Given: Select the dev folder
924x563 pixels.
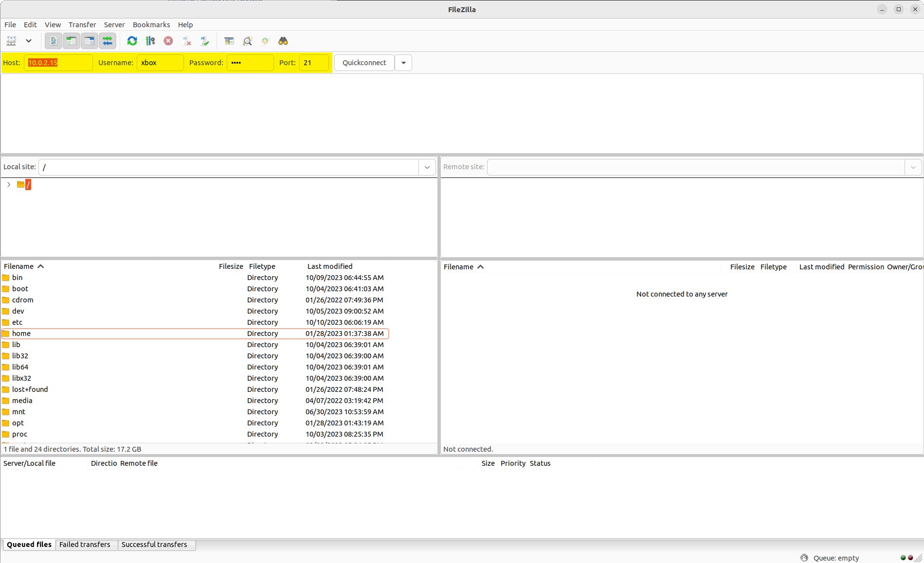Looking at the screenshot, I should 195,311.
